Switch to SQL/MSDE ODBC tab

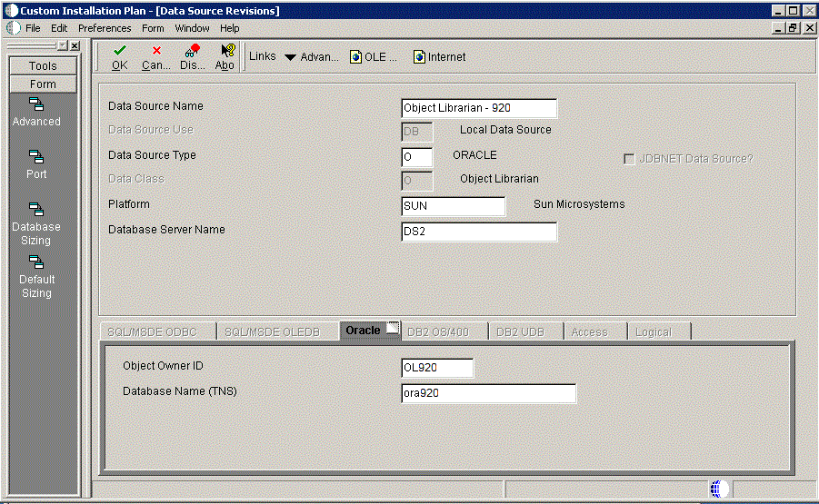158,331
